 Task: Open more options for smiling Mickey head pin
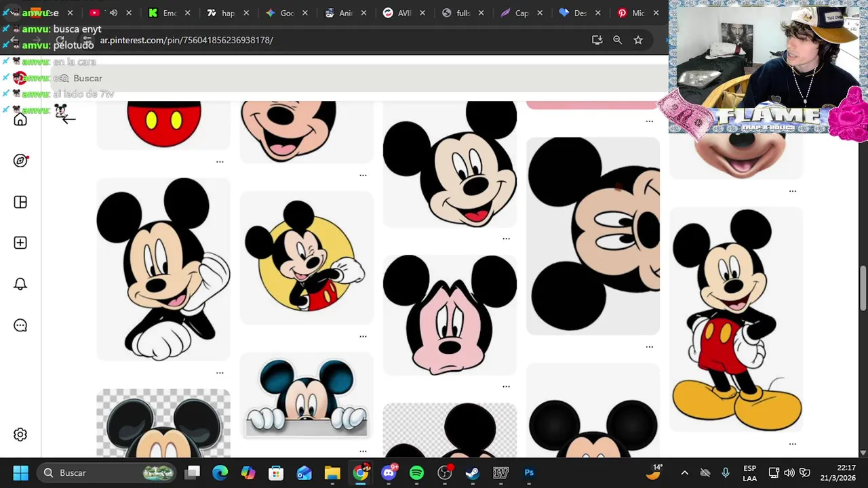tap(506, 239)
